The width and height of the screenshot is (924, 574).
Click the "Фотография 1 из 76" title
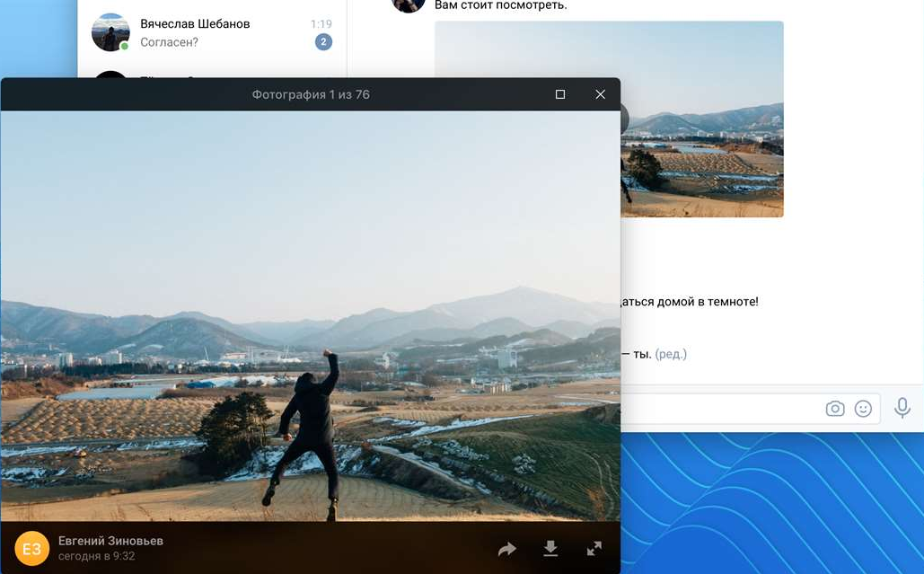pyautogui.click(x=311, y=94)
